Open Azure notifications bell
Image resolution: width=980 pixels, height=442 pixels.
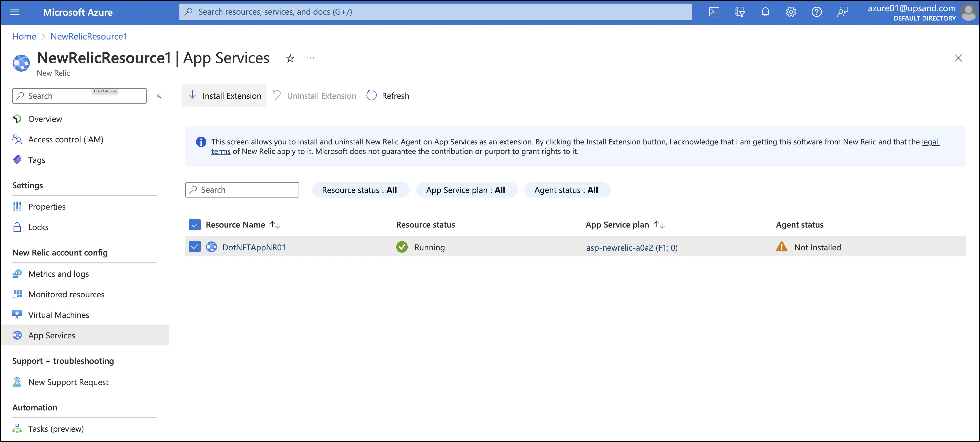(x=765, y=12)
